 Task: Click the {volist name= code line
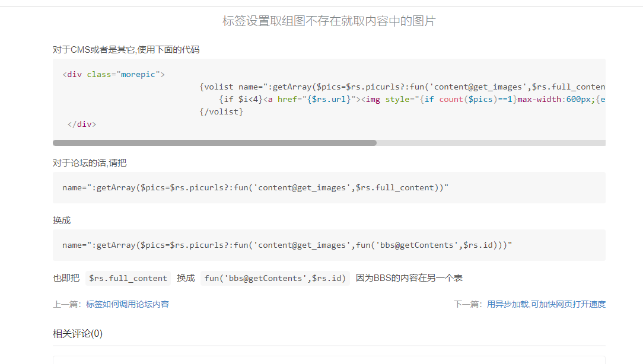pyautogui.click(x=402, y=87)
